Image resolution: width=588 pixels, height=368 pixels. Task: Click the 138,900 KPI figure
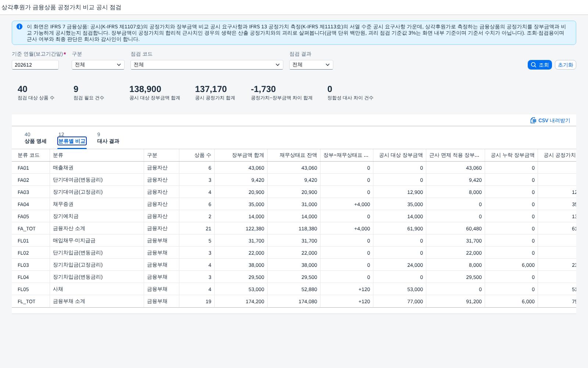pyautogui.click(x=145, y=89)
